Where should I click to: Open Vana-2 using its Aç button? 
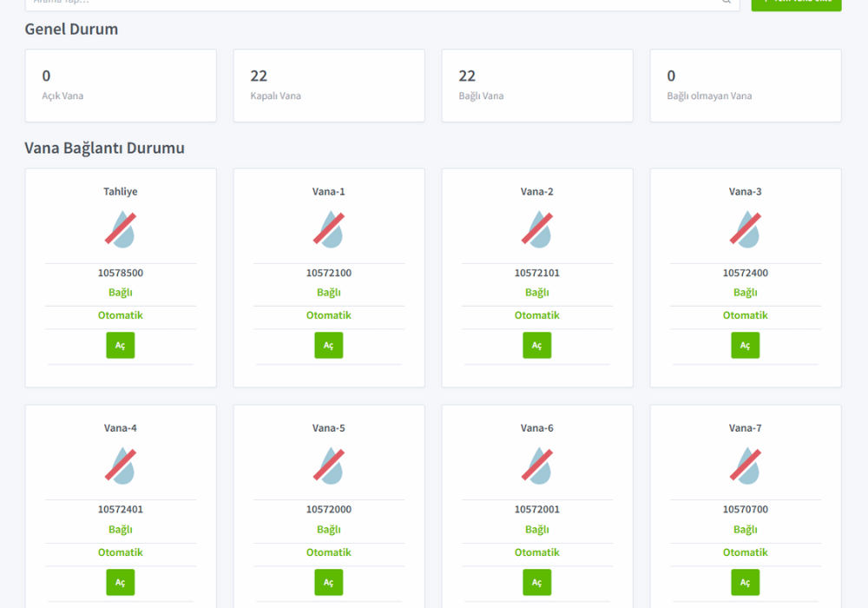coord(537,345)
